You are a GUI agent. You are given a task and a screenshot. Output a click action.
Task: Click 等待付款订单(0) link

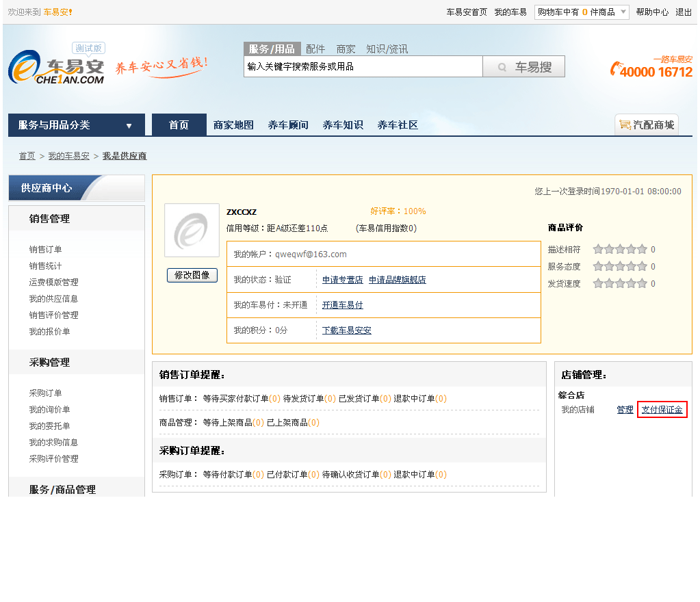point(233,475)
